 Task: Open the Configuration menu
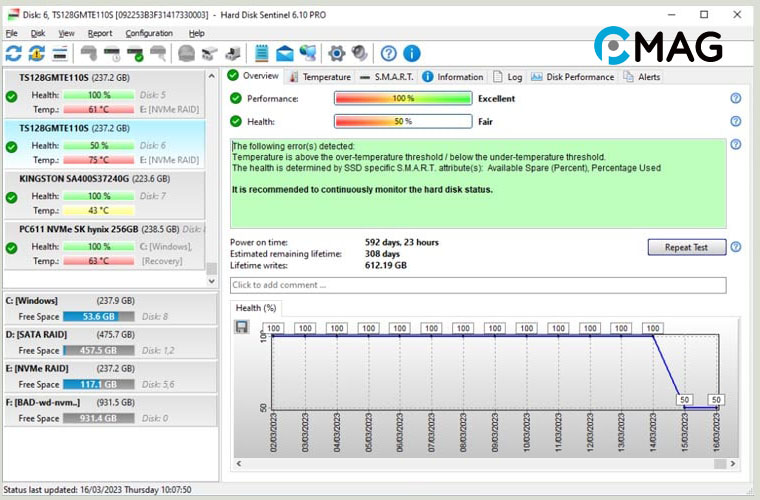[x=148, y=33]
